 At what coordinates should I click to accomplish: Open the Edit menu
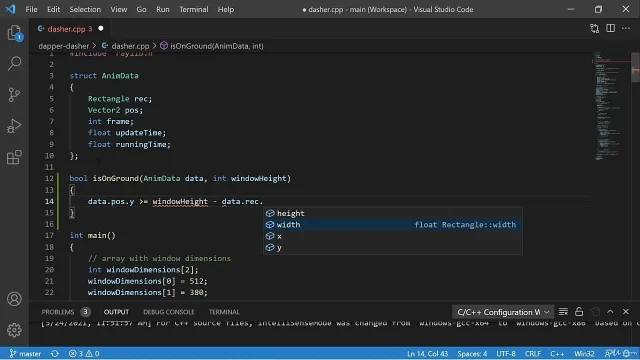click(53, 9)
